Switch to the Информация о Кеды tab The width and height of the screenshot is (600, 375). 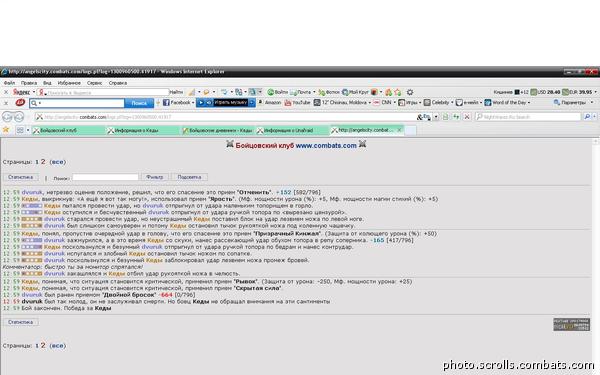coord(143,130)
